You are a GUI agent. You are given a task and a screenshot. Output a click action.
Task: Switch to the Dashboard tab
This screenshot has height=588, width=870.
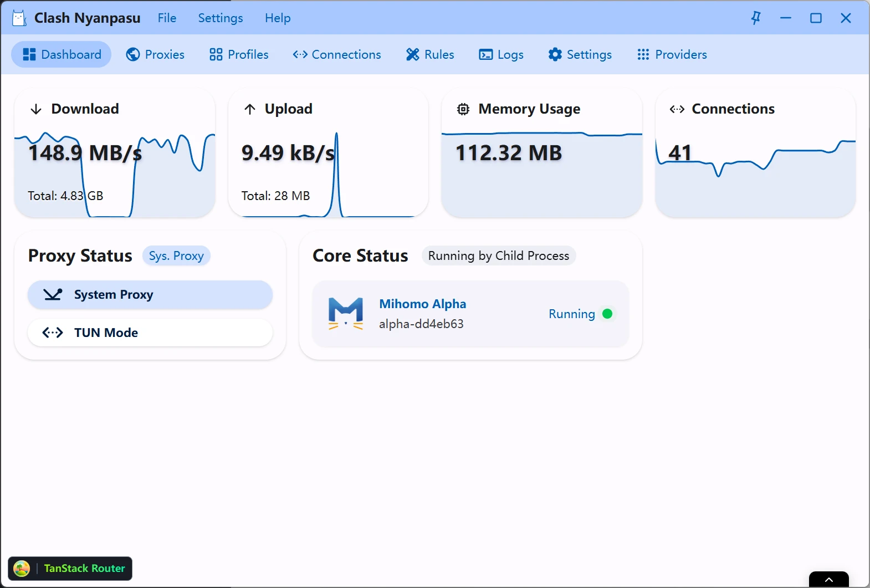click(62, 54)
